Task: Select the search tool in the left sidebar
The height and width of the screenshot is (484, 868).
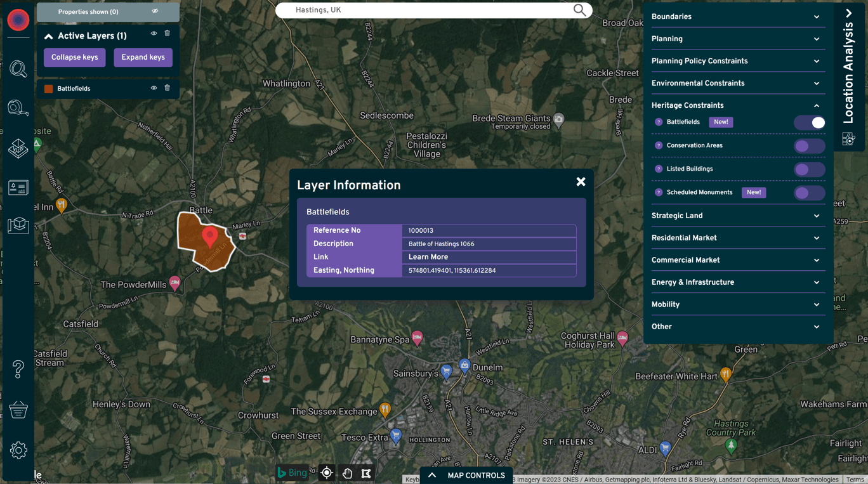Action: (x=18, y=69)
